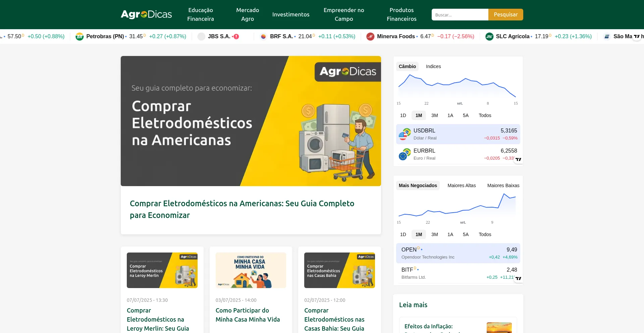The width and height of the screenshot is (644, 333).
Task: Switch to the Indices tab
Action: point(433,66)
